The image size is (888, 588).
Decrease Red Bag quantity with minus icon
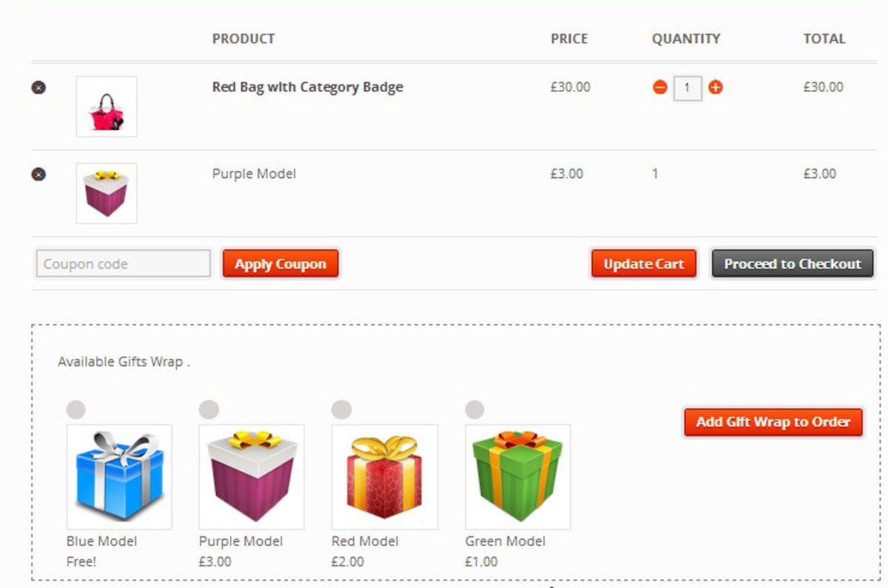point(660,88)
